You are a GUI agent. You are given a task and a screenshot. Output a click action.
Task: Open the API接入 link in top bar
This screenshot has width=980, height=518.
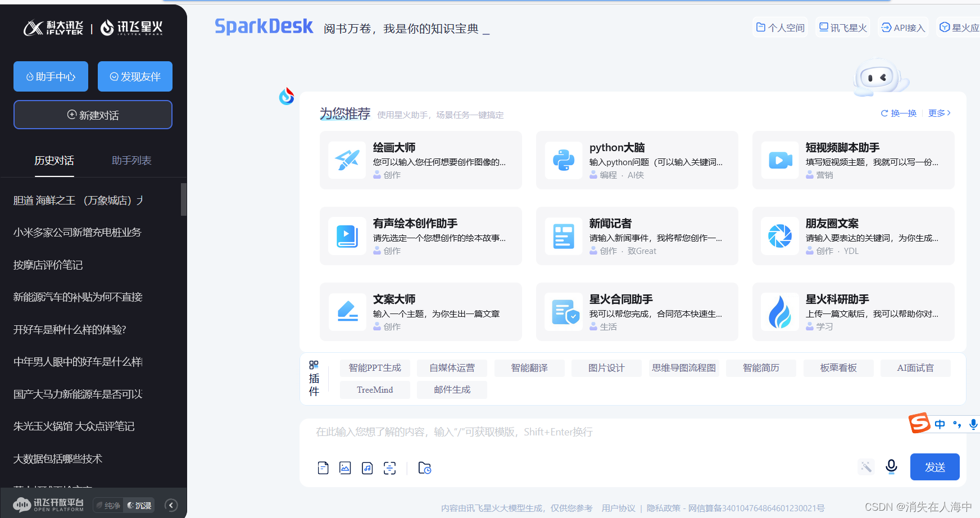coord(903,28)
